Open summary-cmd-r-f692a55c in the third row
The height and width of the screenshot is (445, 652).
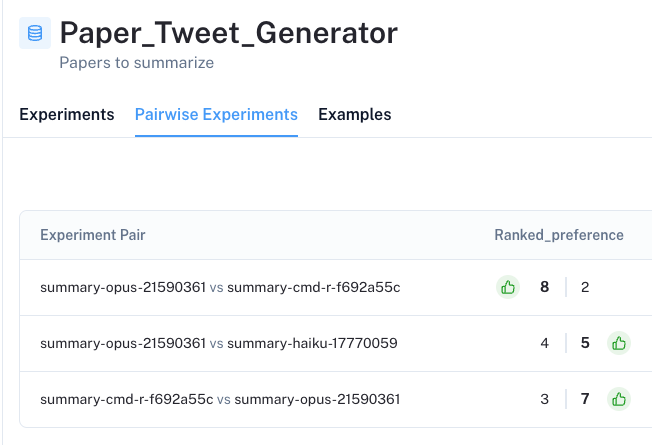[126, 399]
